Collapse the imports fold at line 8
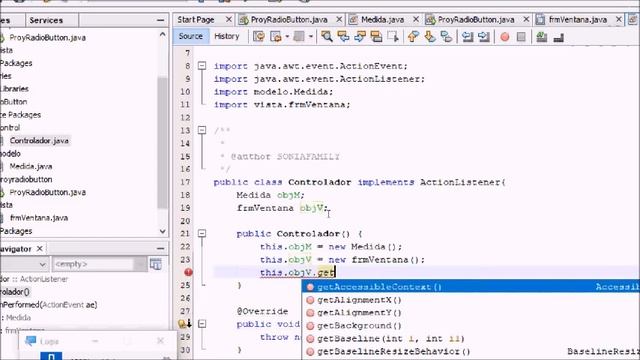The image size is (640, 360). [x=202, y=66]
